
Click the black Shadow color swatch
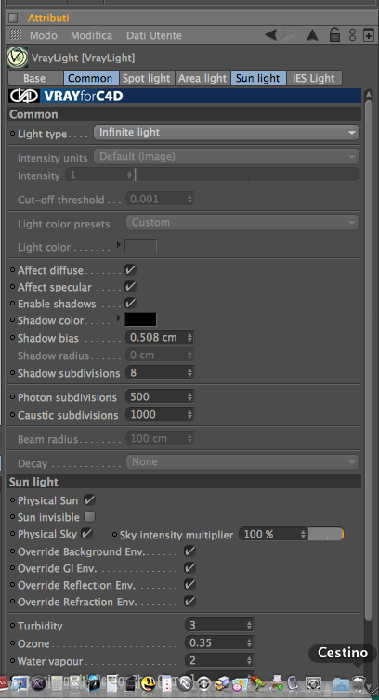pos(141,320)
